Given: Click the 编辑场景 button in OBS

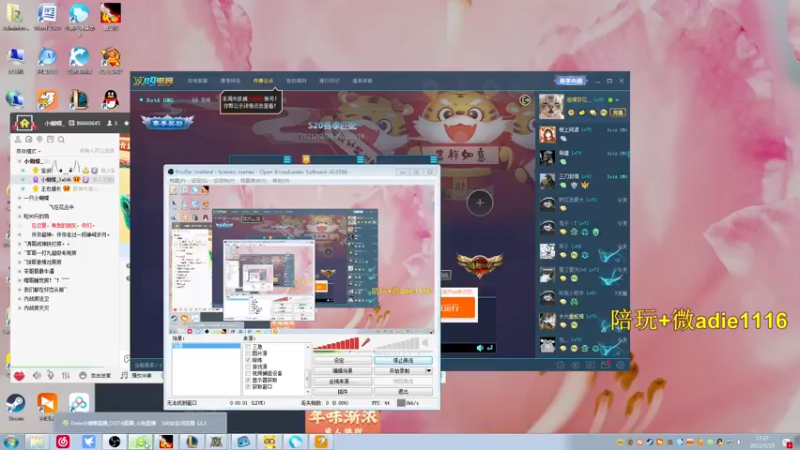Looking at the screenshot, I should 342,371.
